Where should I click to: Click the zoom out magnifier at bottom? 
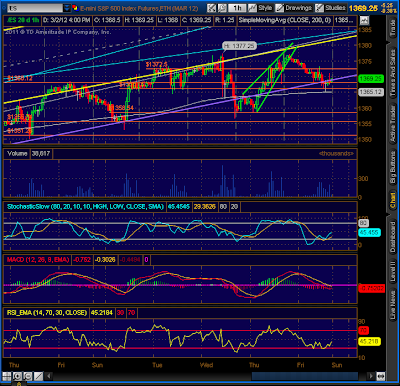[28, 376]
